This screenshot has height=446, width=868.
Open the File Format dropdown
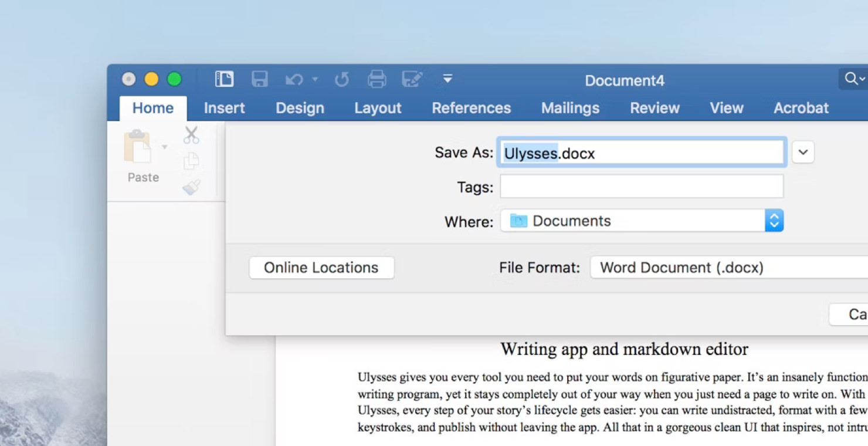729,268
